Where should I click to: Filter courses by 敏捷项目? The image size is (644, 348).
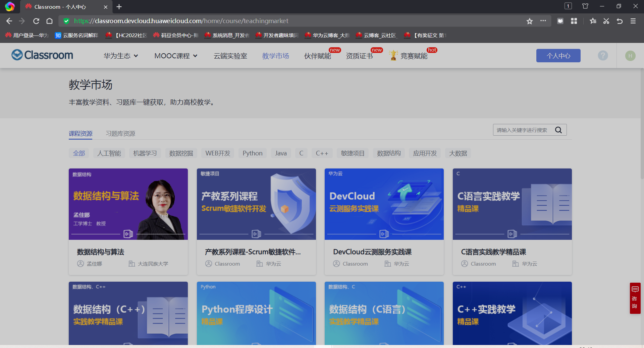click(x=353, y=153)
